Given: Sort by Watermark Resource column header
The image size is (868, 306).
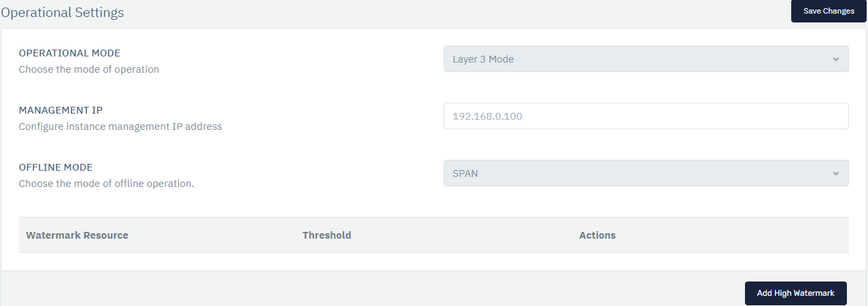Looking at the screenshot, I should (x=77, y=235).
